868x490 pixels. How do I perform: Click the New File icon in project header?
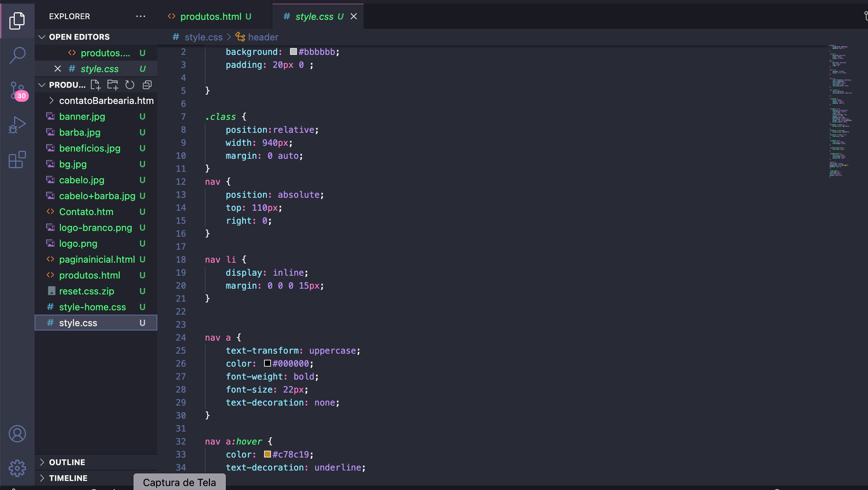tap(96, 85)
